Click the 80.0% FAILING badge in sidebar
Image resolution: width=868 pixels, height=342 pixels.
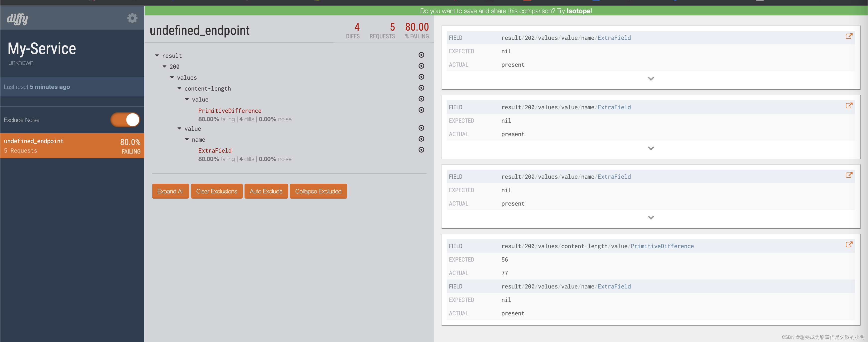coord(130,146)
